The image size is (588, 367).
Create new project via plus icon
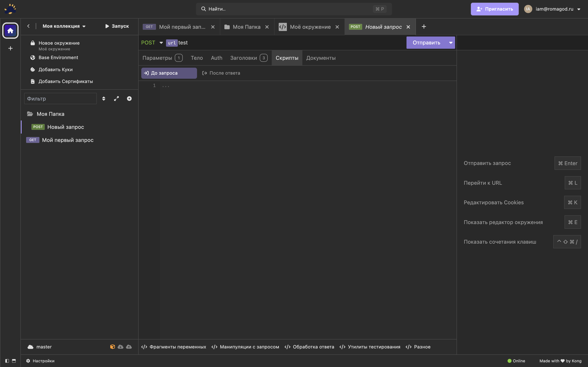tap(10, 48)
